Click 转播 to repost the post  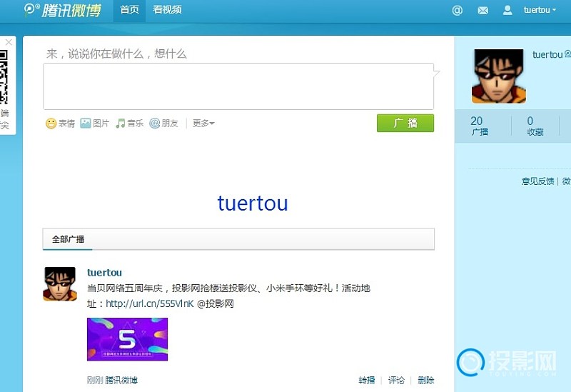point(366,381)
